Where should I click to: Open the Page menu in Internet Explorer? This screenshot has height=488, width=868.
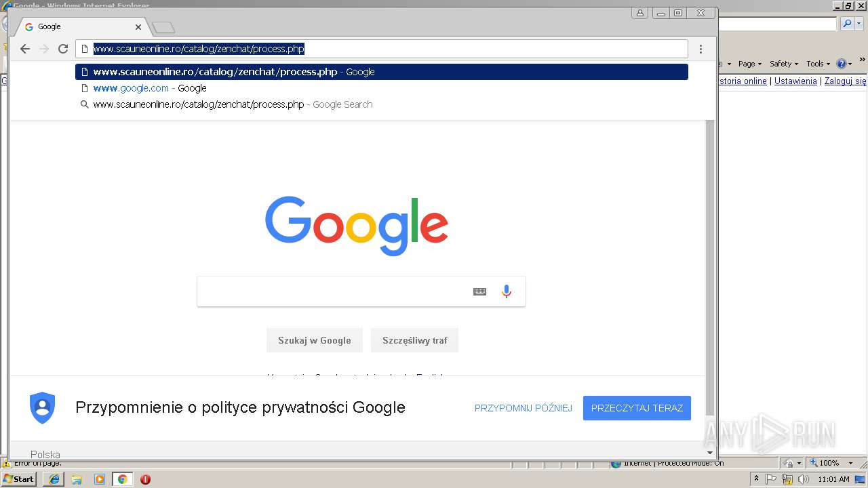tap(750, 64)
